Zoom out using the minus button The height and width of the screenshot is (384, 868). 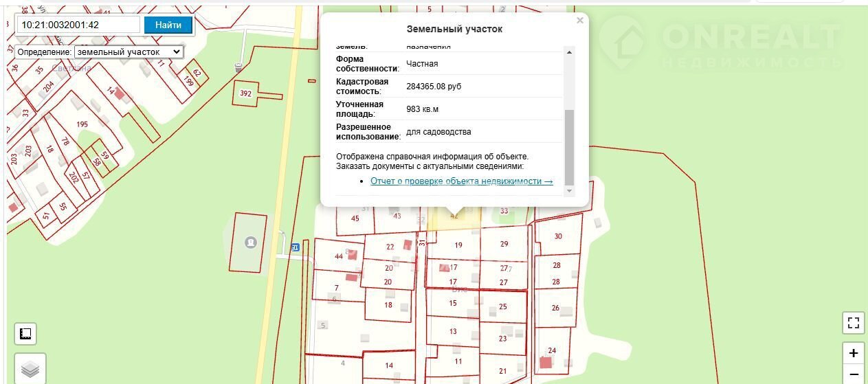tap(853, 375)
